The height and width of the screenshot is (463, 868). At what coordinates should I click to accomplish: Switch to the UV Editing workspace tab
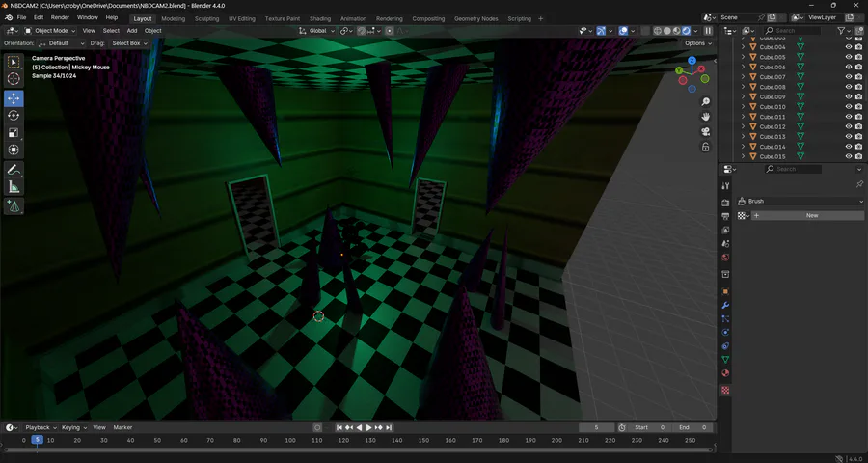242,18
